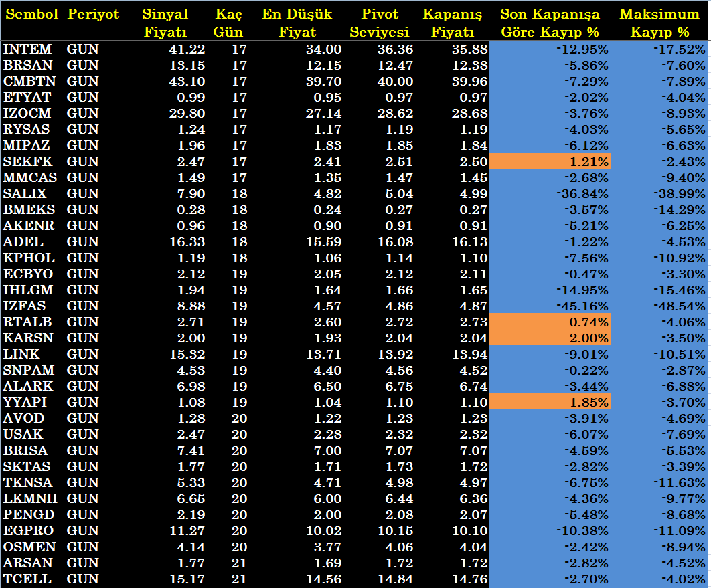Select the IZOCM symbol cell
This screenshot has height=588, width=711.
pyautogui.click(x=27, y=113)
